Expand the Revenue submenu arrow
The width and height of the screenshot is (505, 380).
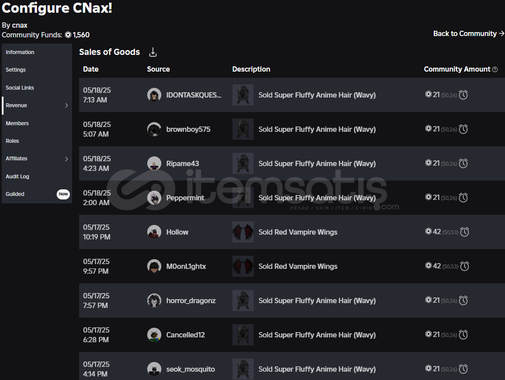coord(66,105)
